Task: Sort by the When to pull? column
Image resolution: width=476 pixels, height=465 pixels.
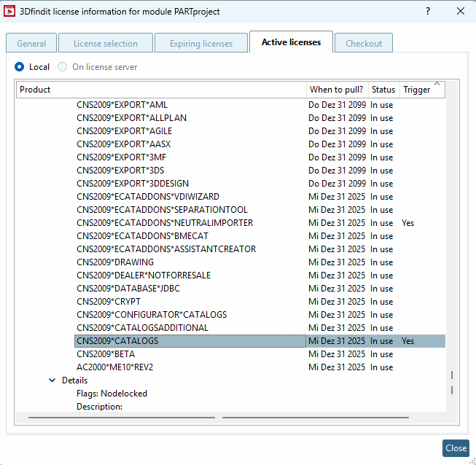Action: click(x=338, y=90)
